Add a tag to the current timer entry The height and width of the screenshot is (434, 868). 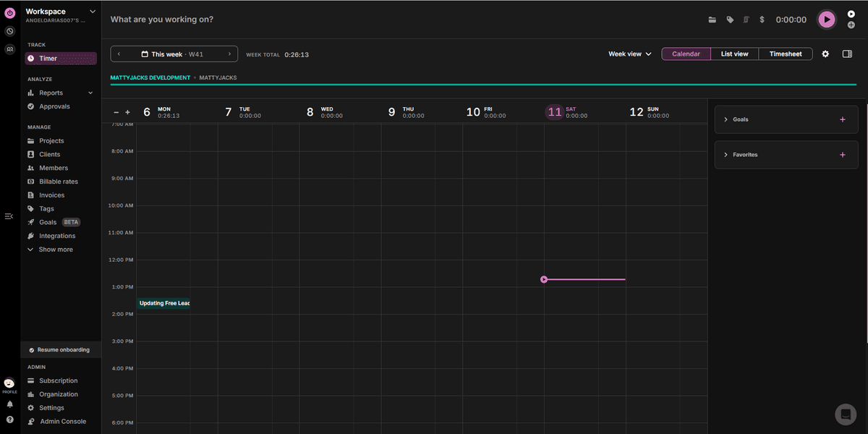731,20
